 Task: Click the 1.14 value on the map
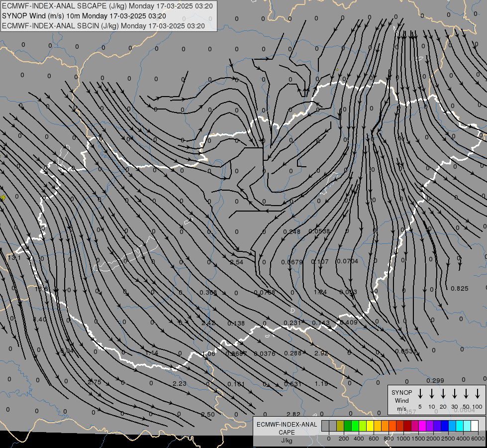click(x=152, y=353)
